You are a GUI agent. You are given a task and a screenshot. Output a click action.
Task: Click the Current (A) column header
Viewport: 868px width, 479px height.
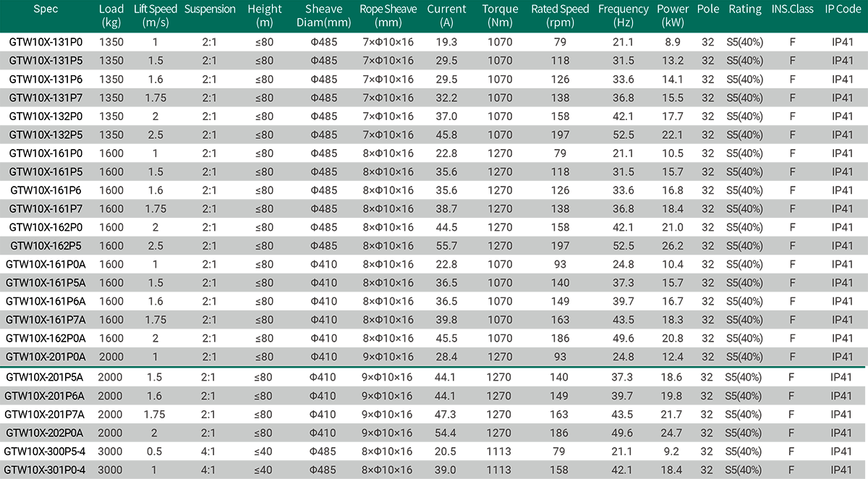(446, 15)
